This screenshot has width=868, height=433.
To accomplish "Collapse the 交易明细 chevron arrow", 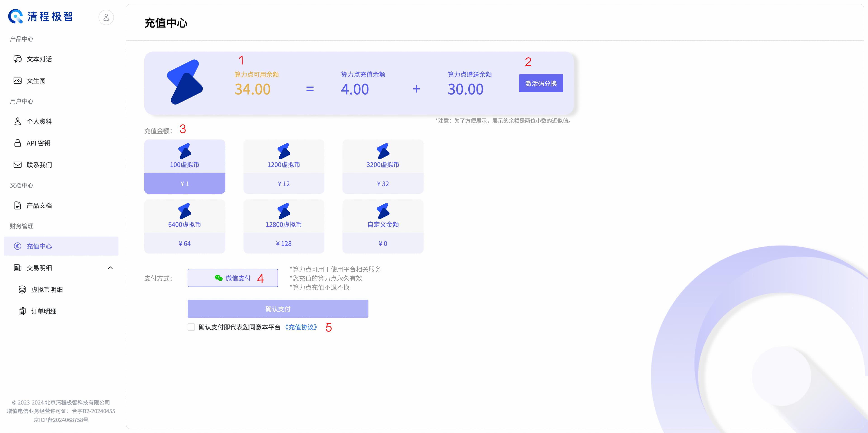I will pyautogui.click(x=110, y=268).
